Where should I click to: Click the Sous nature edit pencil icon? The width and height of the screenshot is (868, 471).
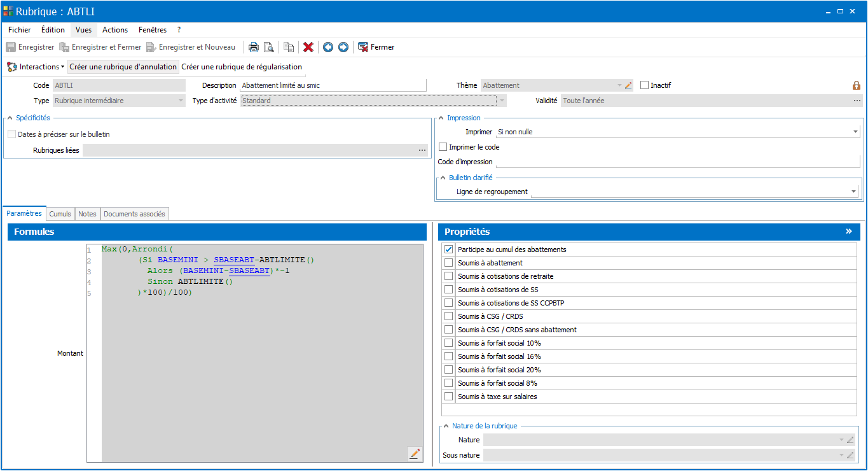coord(850,455)
